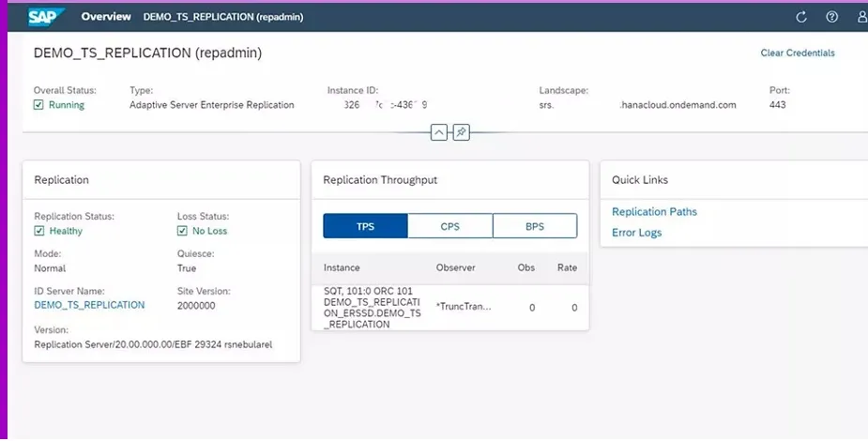Pin the header with the pin icon

point(461,132)
